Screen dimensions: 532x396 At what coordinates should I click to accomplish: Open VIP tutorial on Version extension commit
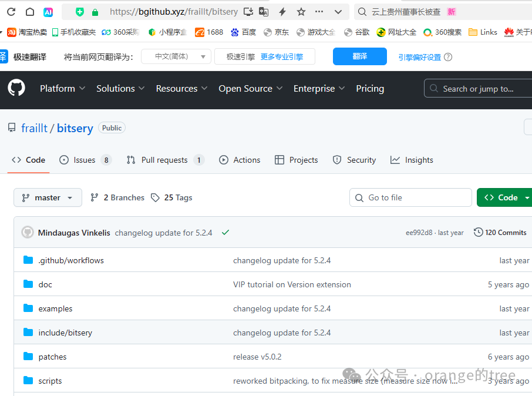tap(292, 284)
